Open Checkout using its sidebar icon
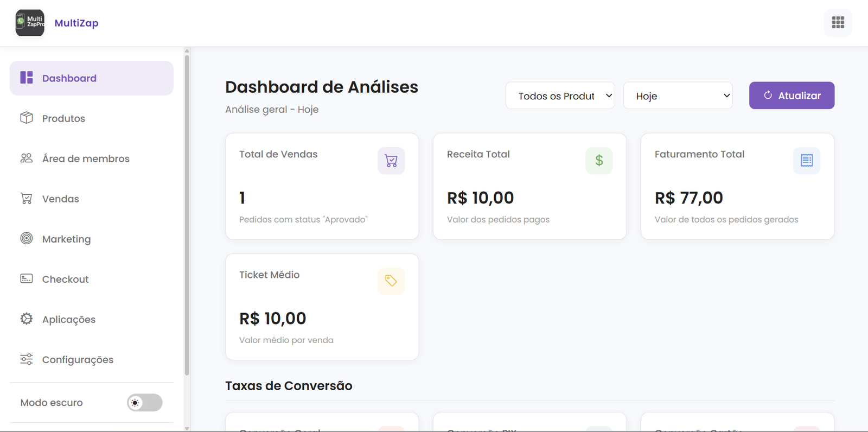The image size is (868, 432). (26, 279)
